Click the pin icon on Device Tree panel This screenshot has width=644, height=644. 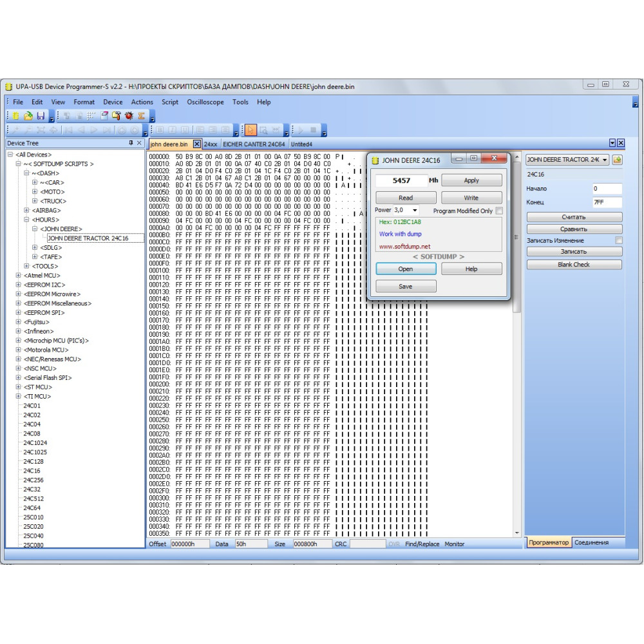(x=131, y=143)
